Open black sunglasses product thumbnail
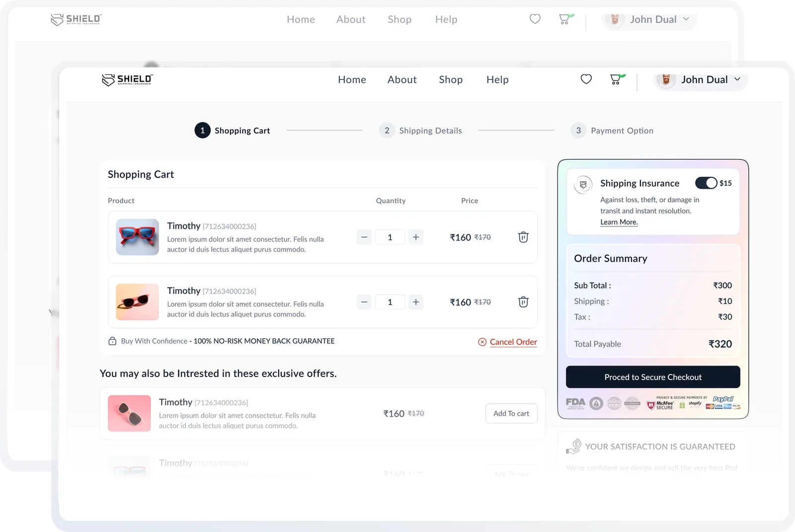This screenshot has height=532, width=795. (138, 302)
